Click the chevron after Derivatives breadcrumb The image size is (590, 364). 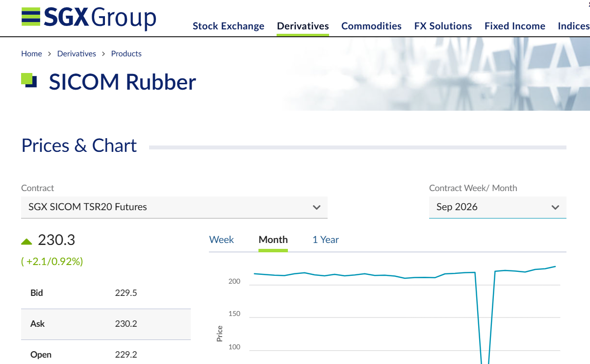(x=103, y=54)
